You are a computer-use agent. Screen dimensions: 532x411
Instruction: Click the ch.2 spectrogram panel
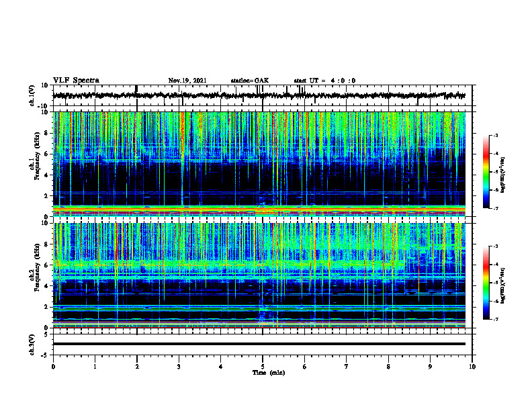coord(259,275)
